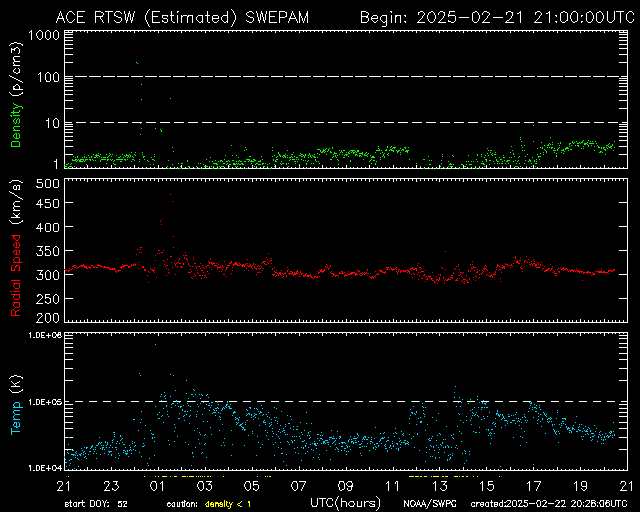Click the '250' speed axis value

(x=47, y=299)
